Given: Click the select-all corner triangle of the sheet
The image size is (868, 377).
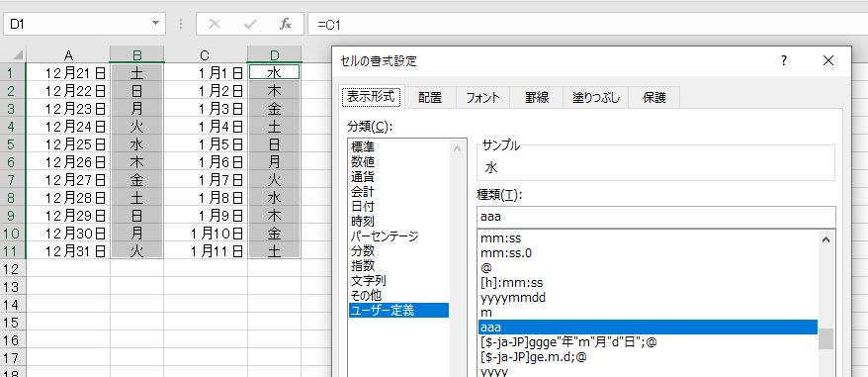Looking at the screenshot, I should point(18,54).
